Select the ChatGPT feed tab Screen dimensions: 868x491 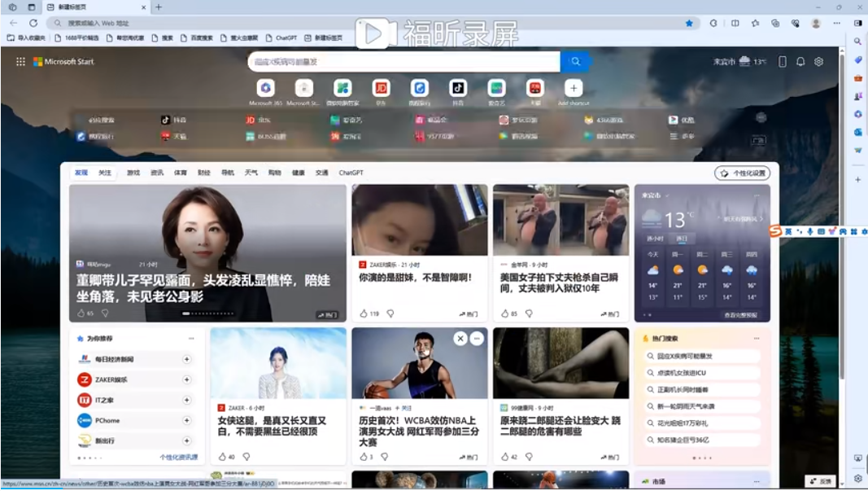coord(351,173)
